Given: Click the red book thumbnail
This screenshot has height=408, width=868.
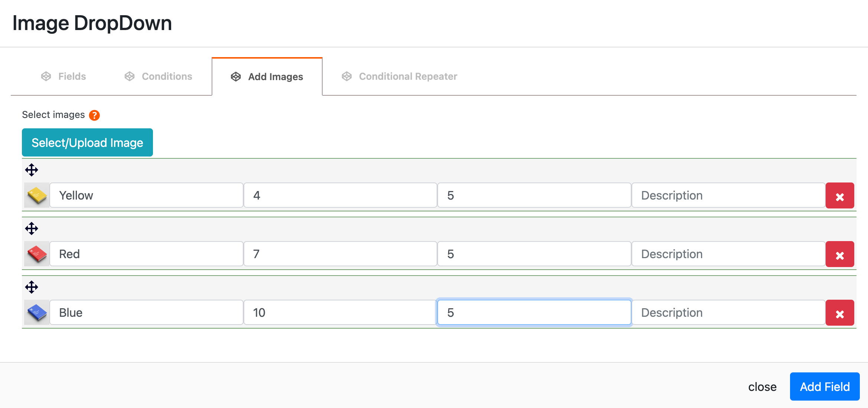Looking at the screenshot, I should (x=37, y=254).
